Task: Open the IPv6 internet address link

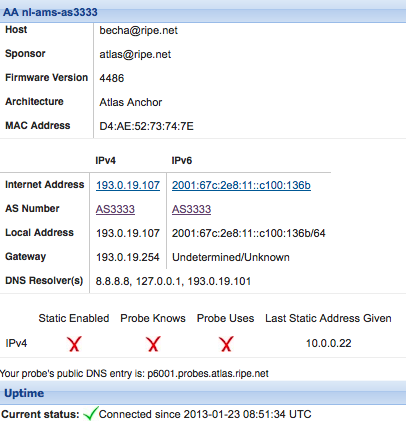Action: coord(241,185)
